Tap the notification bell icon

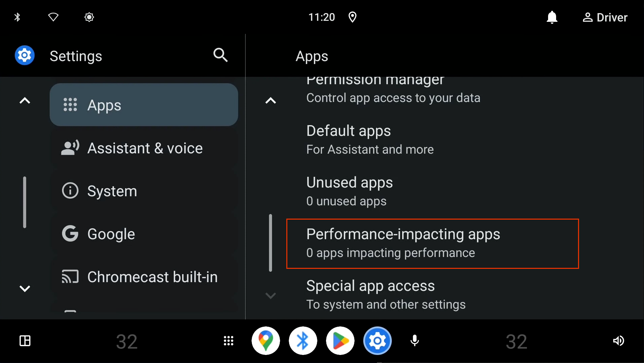tap(551, 18)
